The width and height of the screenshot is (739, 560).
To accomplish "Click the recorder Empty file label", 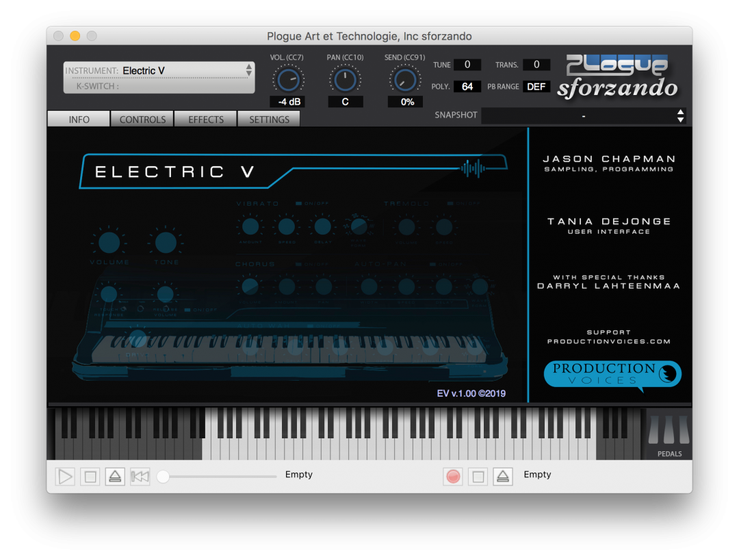I will point(537,475).
